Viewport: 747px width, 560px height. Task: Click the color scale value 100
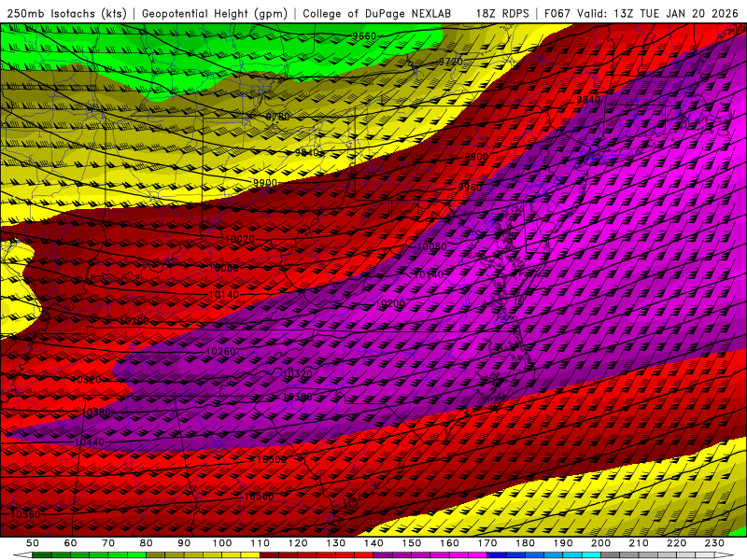point(222,543)
